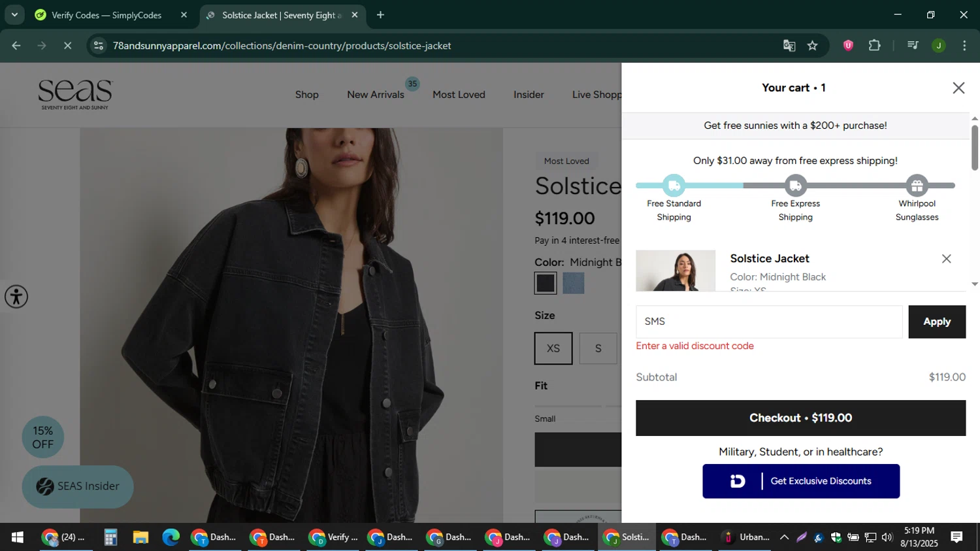Close the cart drawer with X icon
This screenshot has width=980, height=551.
(x=958, y=88)
